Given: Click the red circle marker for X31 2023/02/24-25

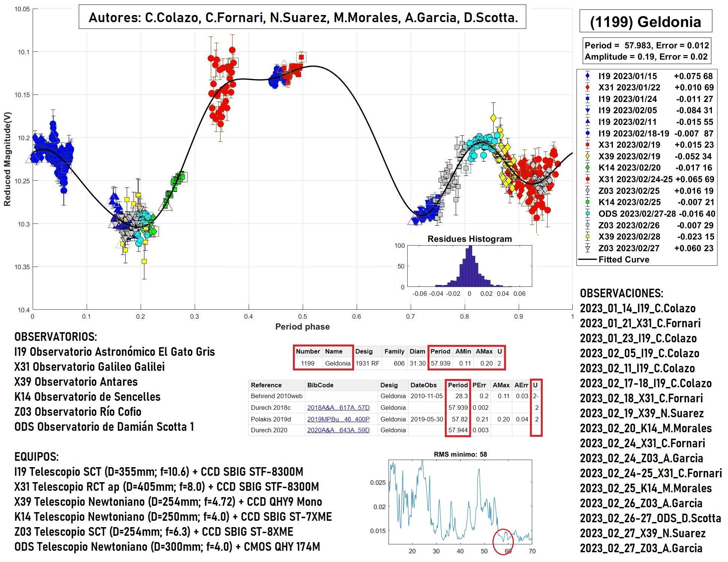Looking at the screenshot, I should (588, 179).
